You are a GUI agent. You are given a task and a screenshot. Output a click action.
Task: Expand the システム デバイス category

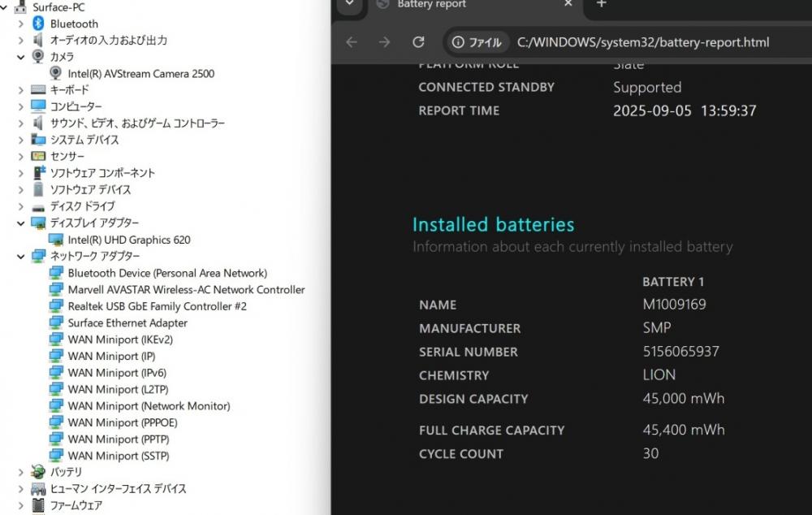[21, 140]
